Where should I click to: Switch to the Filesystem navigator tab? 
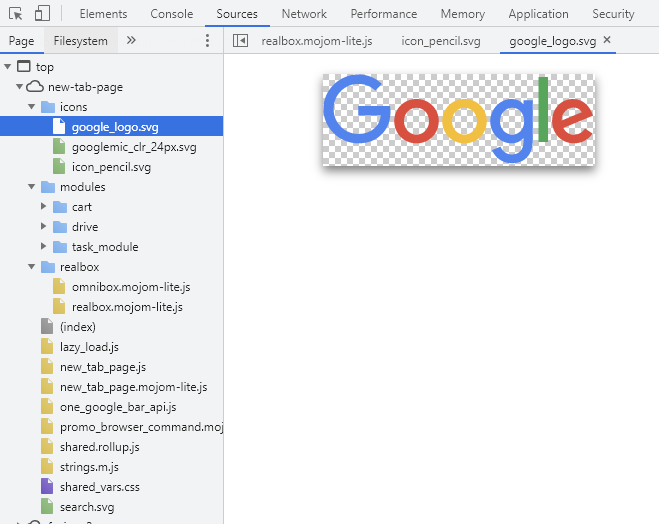[81, 41]
